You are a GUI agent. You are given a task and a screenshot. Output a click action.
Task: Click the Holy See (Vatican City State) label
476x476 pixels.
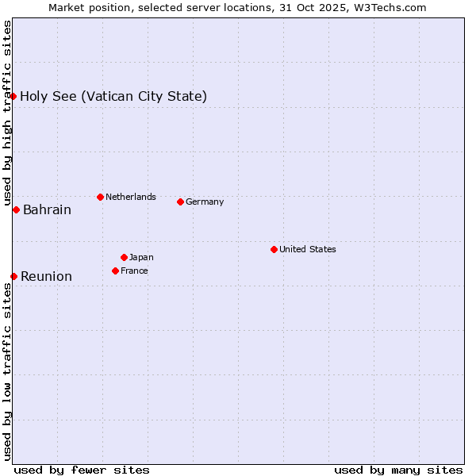tap(113, 97)
